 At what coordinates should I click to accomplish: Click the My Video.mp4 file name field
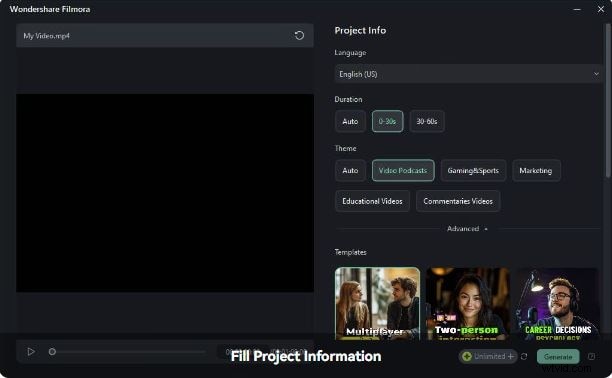point(165,36)
